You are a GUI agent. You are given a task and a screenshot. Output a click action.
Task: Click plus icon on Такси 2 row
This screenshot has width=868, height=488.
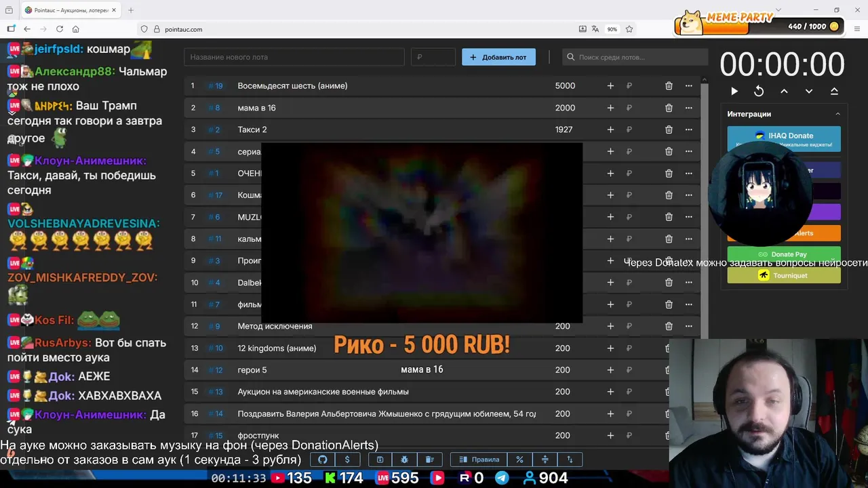610,129
